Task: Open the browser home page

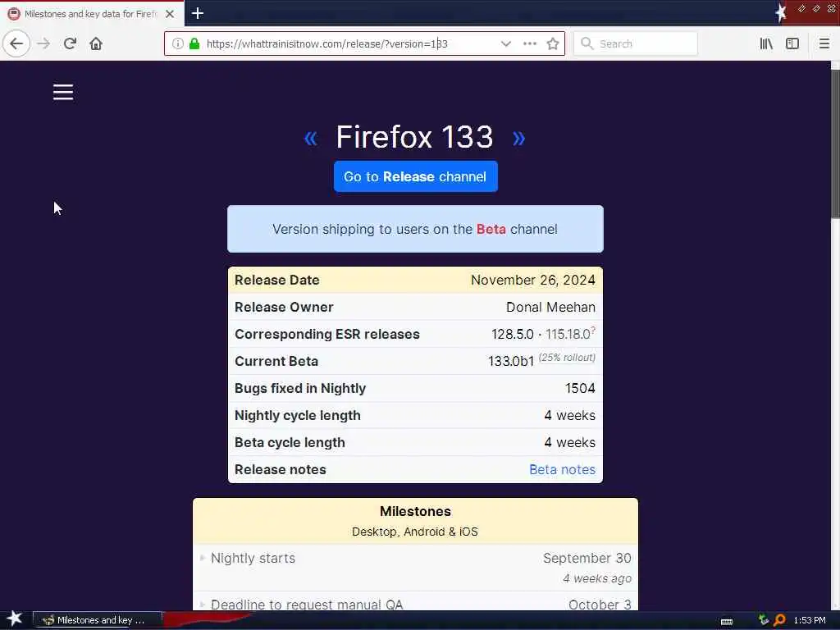Action: coord(96,43)
